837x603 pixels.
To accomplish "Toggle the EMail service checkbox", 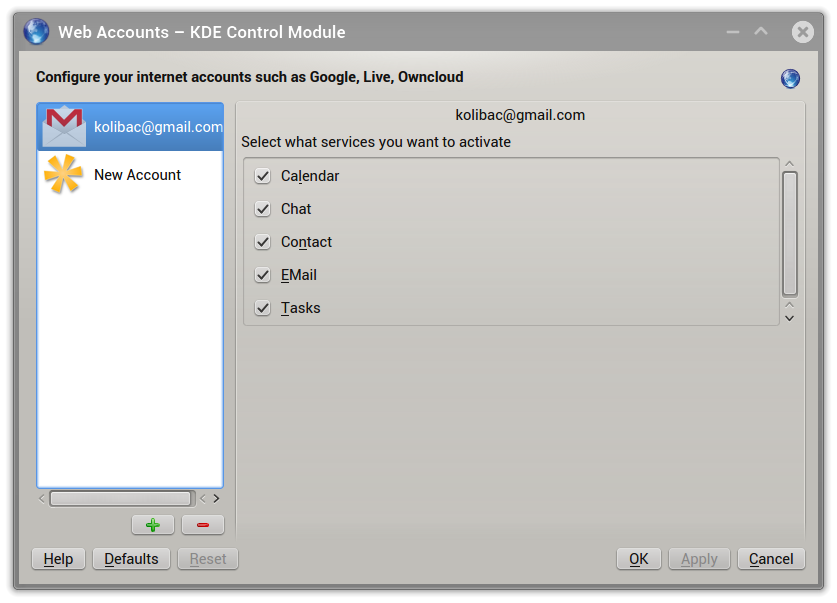I will click(263, 275).
